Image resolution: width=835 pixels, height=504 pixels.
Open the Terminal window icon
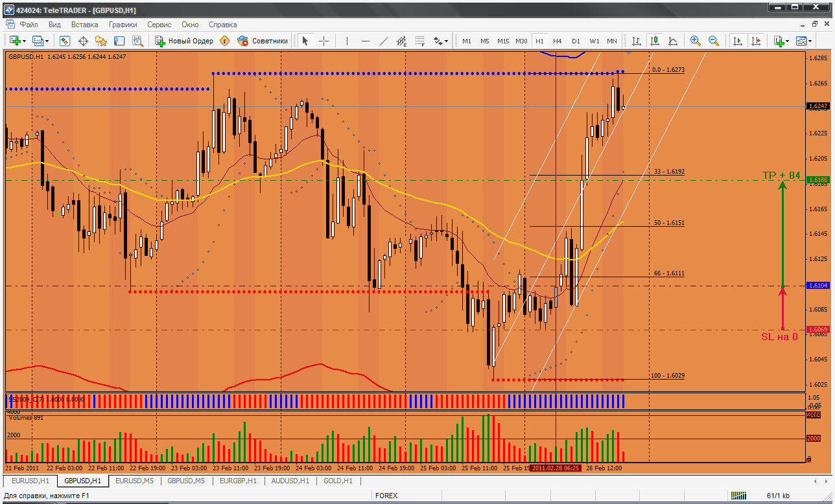click(119, 41)
